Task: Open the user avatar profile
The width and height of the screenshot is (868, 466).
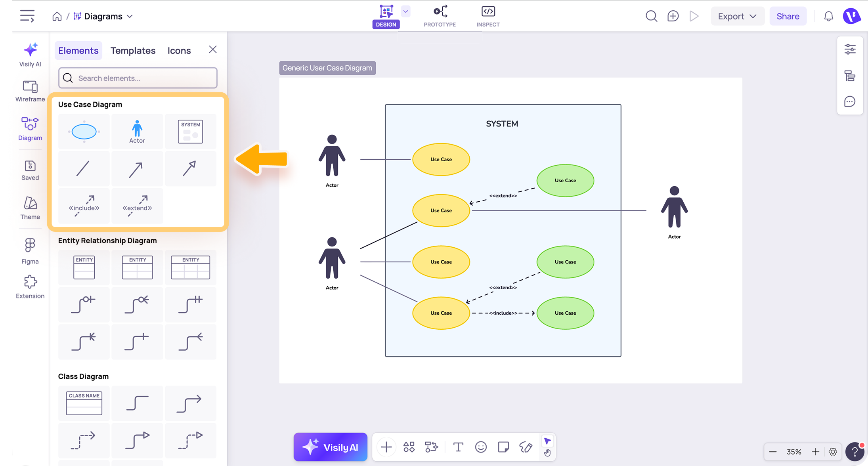Action: tap(852, 16)
